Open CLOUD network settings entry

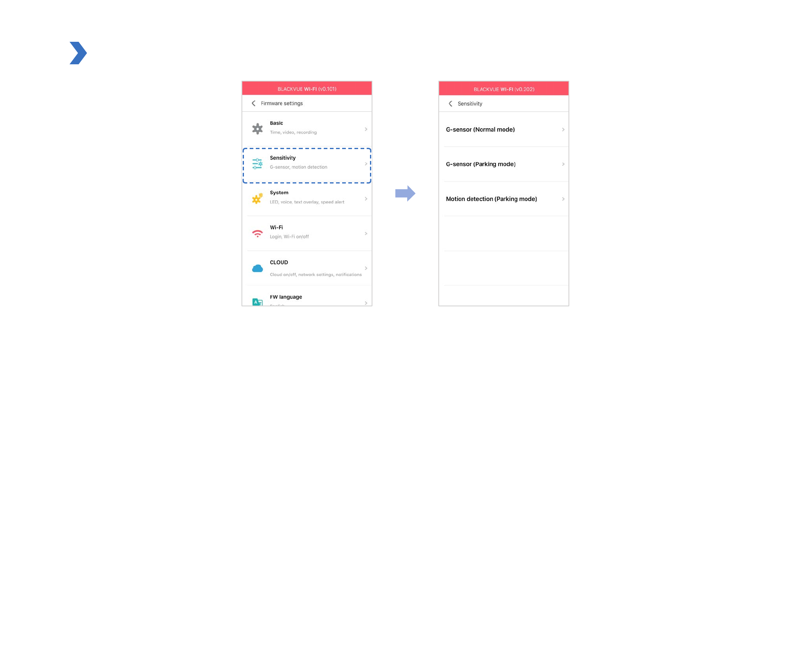[x=315, y=268]
